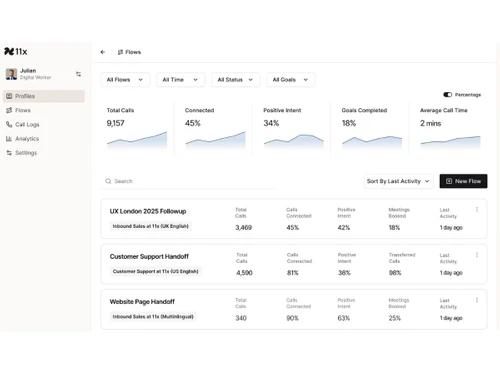Click the Flows breadcrumb at top
The image size is (500, 375).
tap(129, 52)
